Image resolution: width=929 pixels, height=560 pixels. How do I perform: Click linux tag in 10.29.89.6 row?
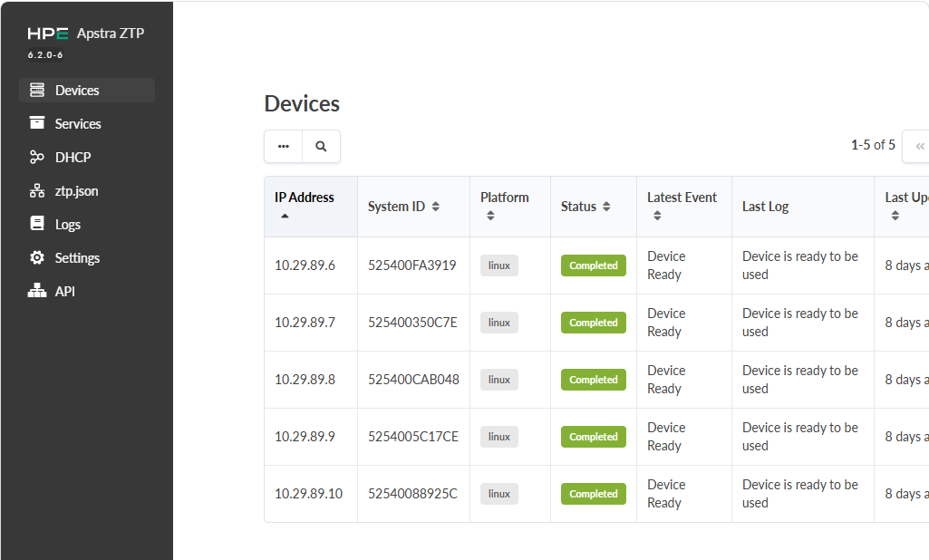pyautogui.click(x=498, y=266)
